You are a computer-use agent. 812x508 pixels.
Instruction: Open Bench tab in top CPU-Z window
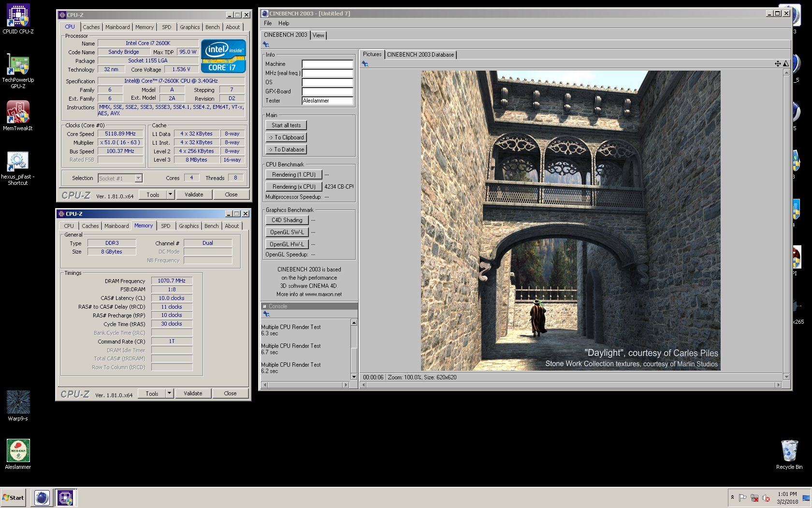coord(213,27)
